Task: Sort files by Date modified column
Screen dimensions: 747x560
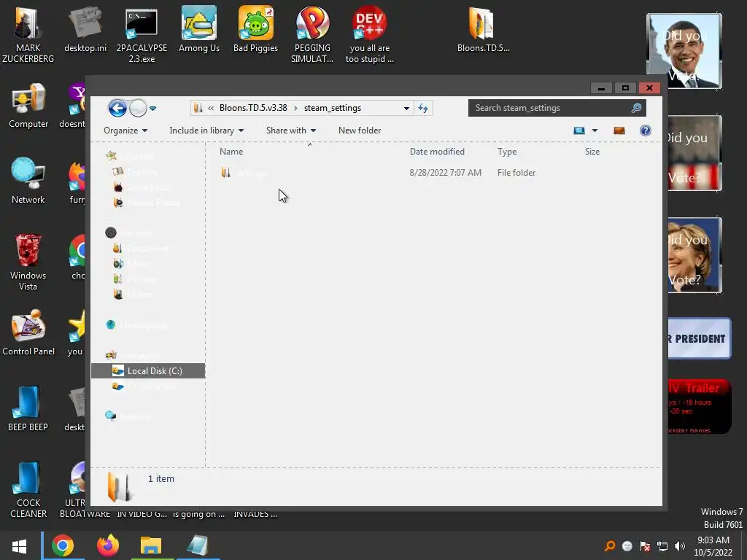Action: coord(437,152)
